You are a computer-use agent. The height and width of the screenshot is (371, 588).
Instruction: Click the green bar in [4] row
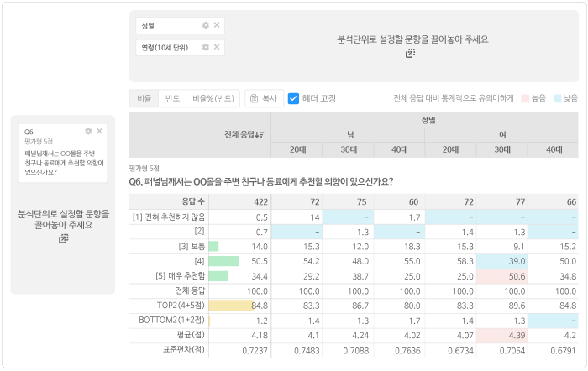(224, 261)
